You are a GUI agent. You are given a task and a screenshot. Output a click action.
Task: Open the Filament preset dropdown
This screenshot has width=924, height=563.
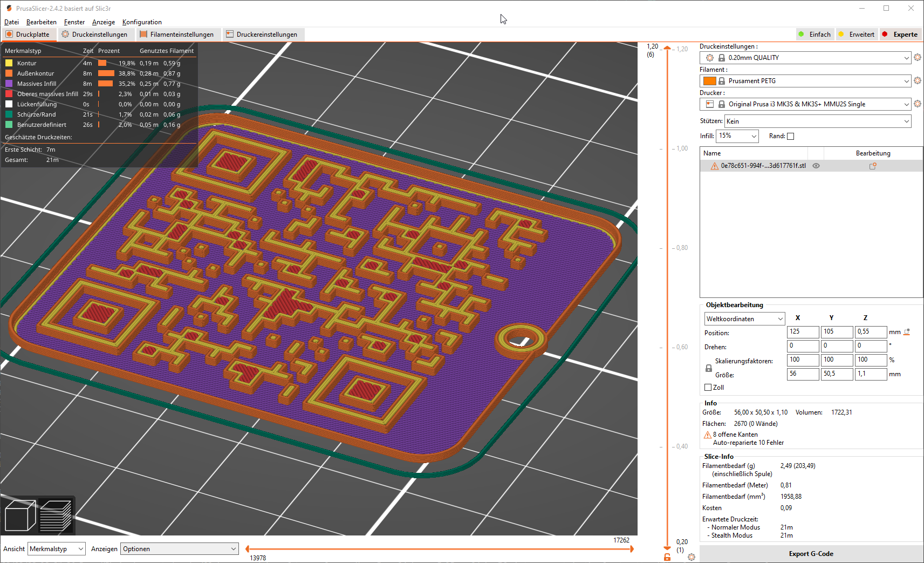[x=805, y=81]
